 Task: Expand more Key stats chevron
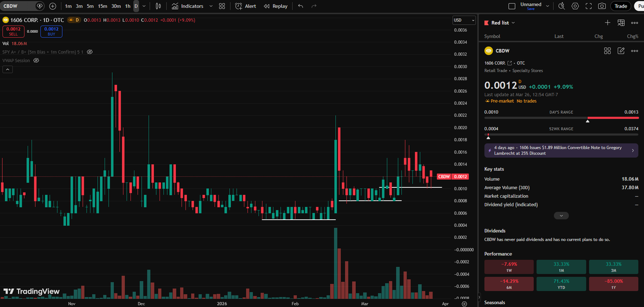[x=561, y=215]
